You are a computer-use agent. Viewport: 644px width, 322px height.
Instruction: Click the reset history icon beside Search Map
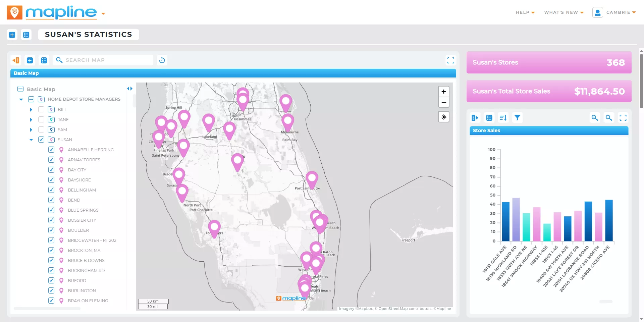tap(162, 60)
